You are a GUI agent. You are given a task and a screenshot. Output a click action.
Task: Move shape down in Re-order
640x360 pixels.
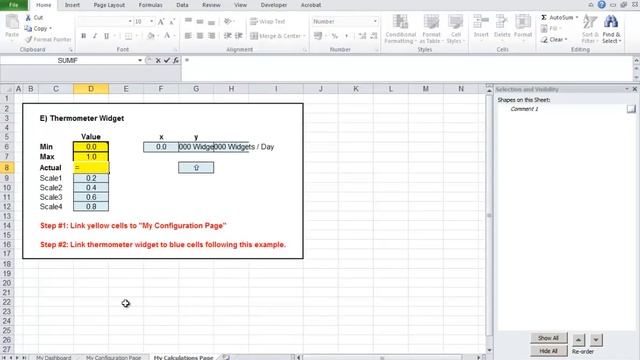596,340
